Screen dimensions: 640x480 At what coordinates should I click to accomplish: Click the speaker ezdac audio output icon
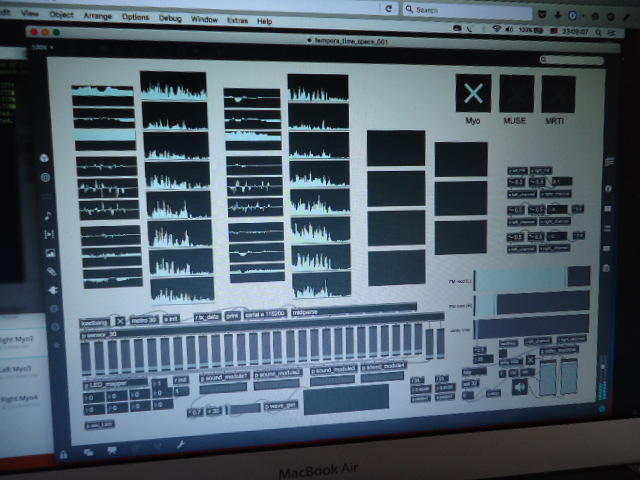click(520, 387)
